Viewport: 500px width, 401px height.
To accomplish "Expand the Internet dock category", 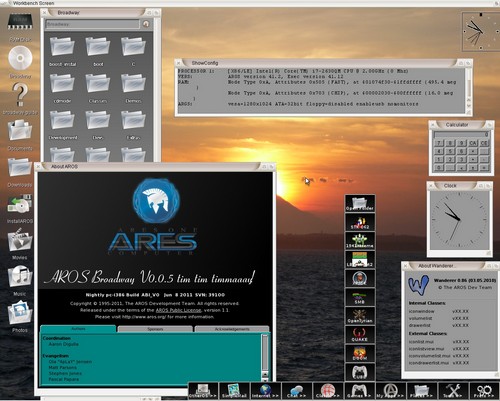I will 266,391.
